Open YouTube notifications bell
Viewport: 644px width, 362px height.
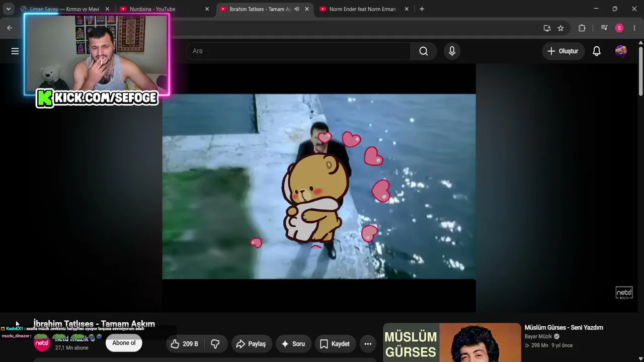point(597,51)
